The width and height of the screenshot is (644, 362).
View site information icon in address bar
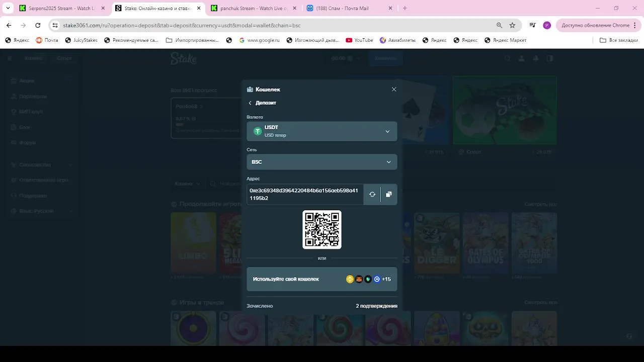pos(55,25)
